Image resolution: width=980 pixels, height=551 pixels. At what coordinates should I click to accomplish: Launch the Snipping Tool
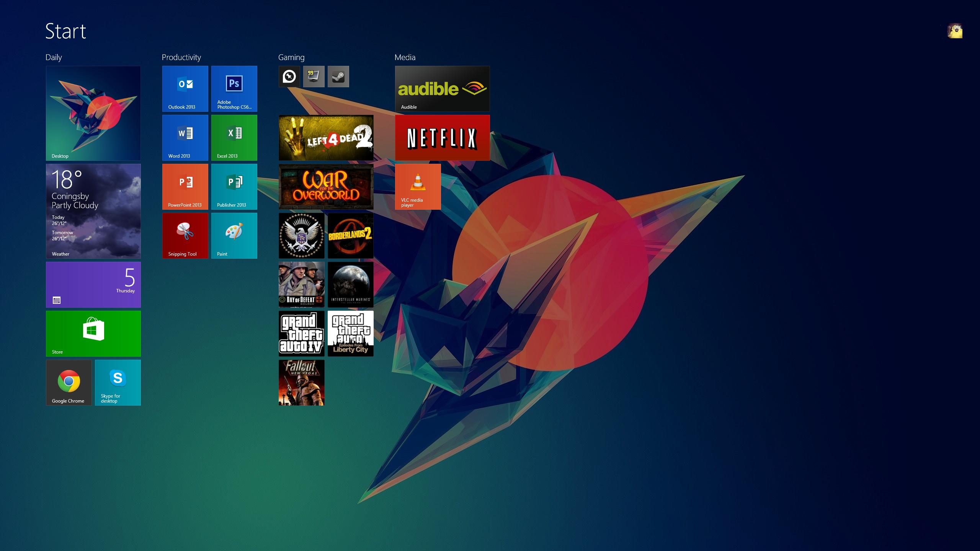pos(185,236)
